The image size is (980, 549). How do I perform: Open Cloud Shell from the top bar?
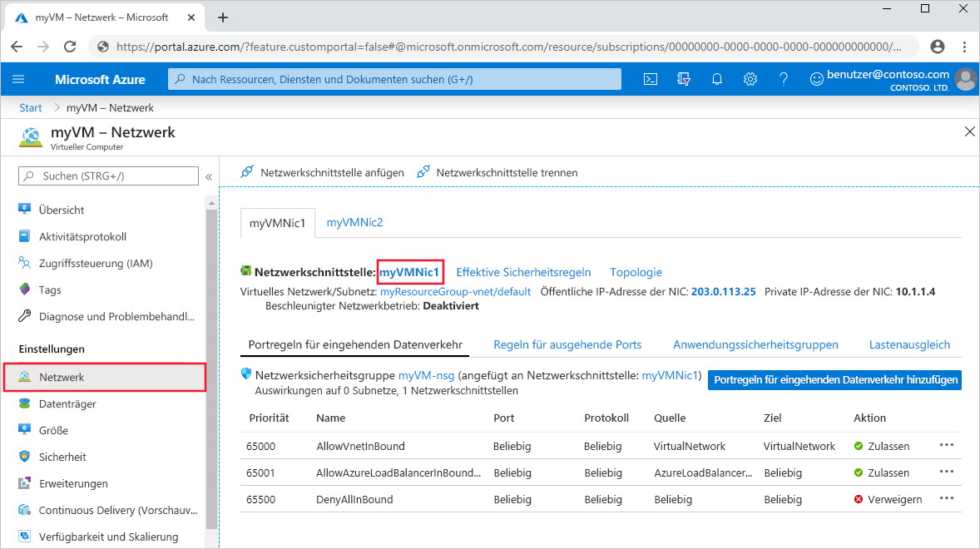(x=651, y=79)
